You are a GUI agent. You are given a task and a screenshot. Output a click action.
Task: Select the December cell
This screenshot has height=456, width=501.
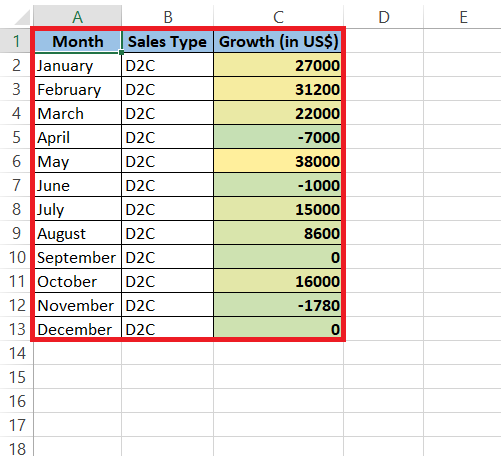[x=78, y=328]
